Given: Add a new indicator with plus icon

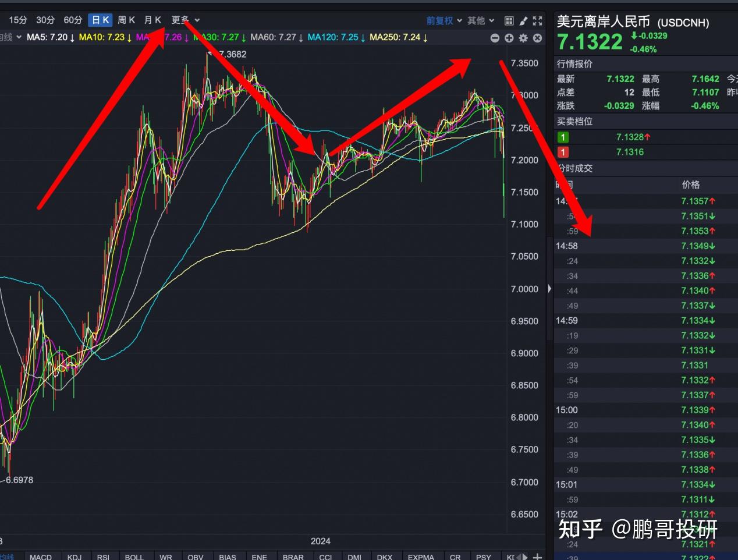Looking at the screenshot, I should (537, 556).
